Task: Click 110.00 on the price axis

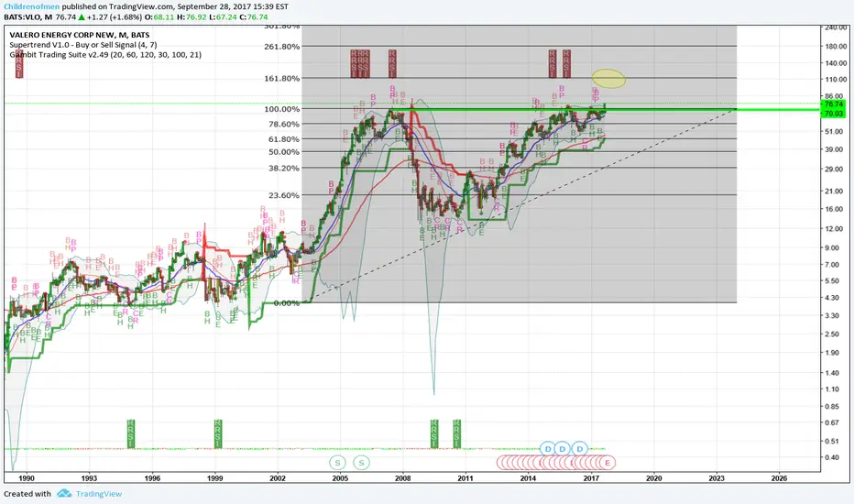Action: [836, 80]
